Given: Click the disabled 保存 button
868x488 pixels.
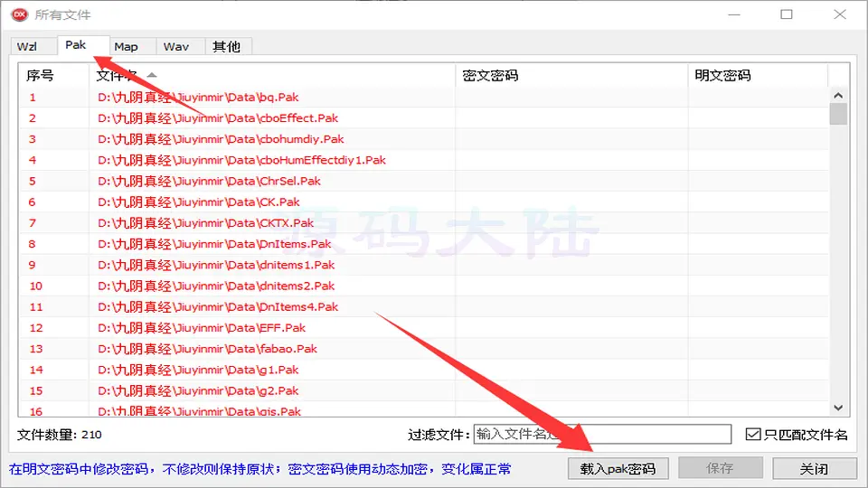Looking at the screenshot, I should (x=721, y=469).
